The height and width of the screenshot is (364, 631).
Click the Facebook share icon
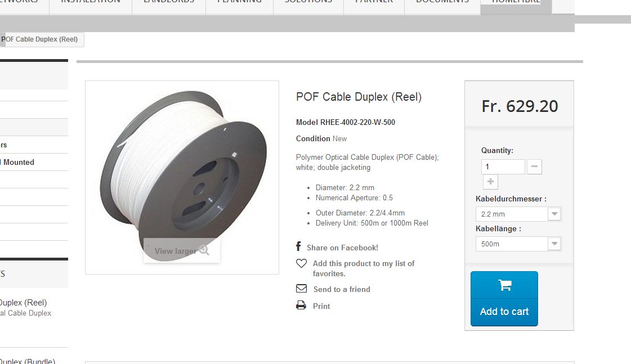click(298, 246)
